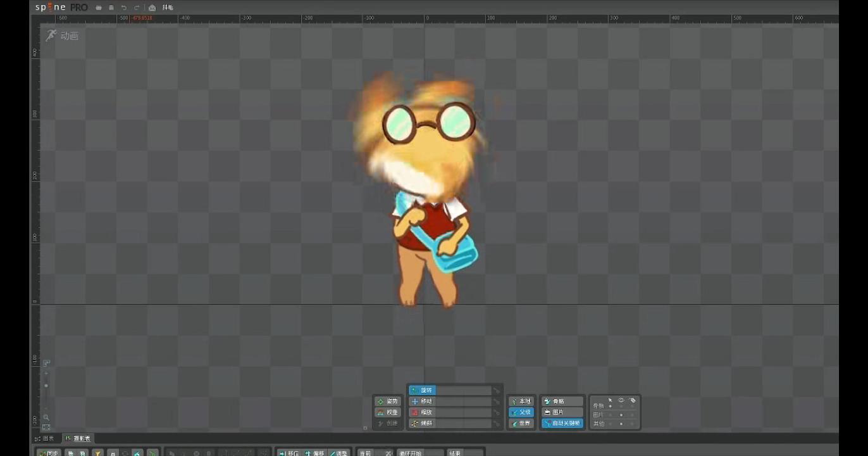Toggle visibility dot in the 图片 row
This screenshot has width=868, height=456.
(621, 415)
